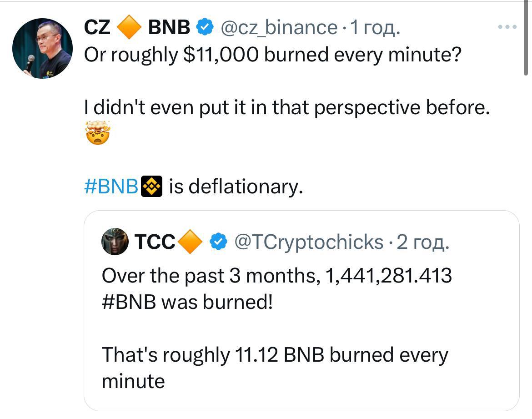Screen dimensions: 532x419
Task: Open the @cz_binance handle link
Action: 279,28
